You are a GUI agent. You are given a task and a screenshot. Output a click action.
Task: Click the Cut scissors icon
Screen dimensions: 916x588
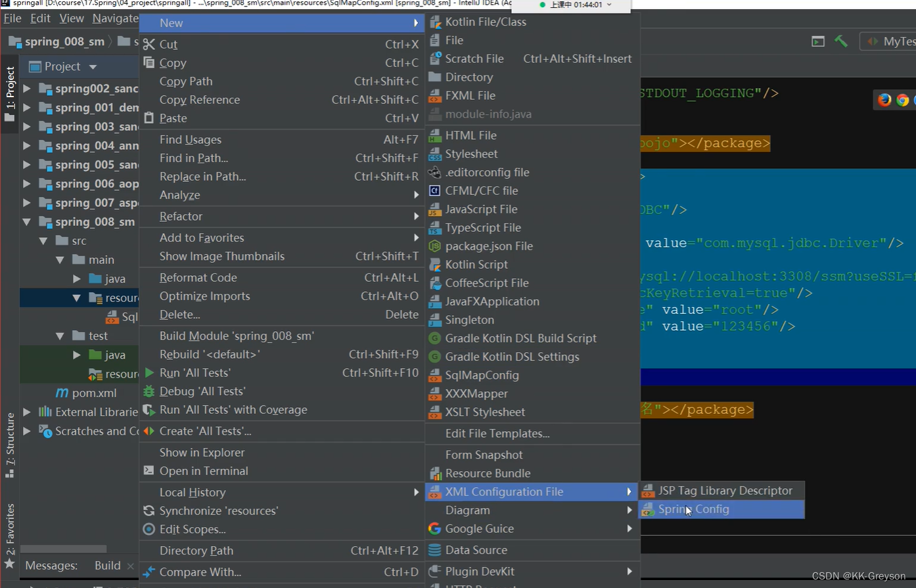149,45
